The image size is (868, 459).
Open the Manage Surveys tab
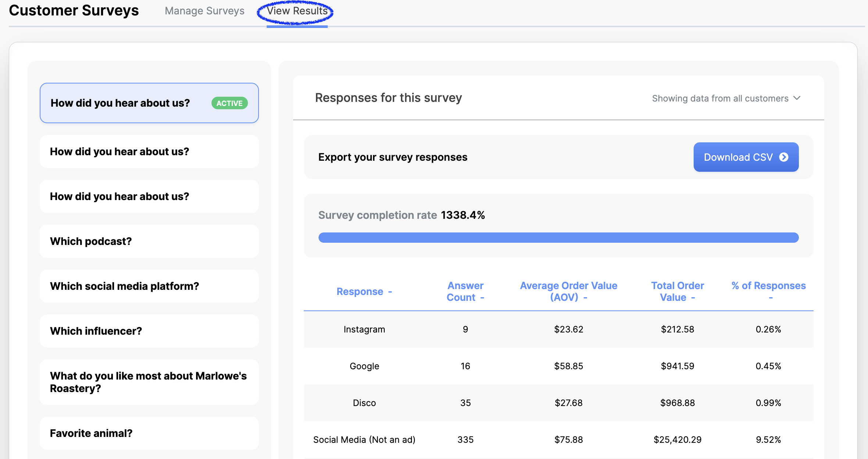click(204, 11)
